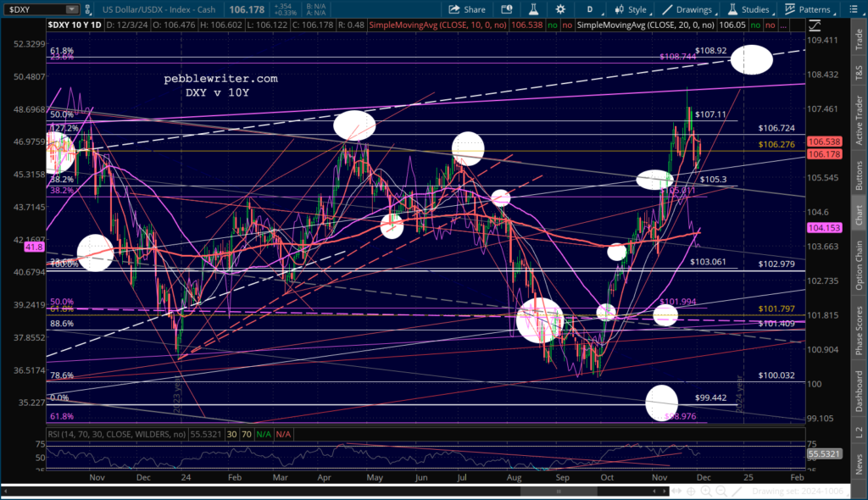Click the RSI 30 oversold value box
The width and height of the screenshot is (868, 500).
click(231, 434)
